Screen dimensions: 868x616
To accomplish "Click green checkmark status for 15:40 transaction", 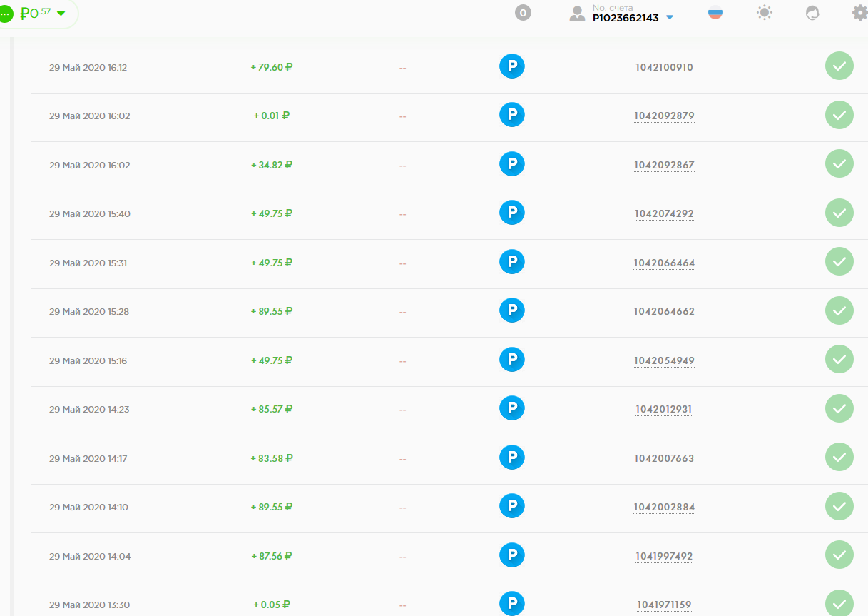I will click(x=839, y=213).
